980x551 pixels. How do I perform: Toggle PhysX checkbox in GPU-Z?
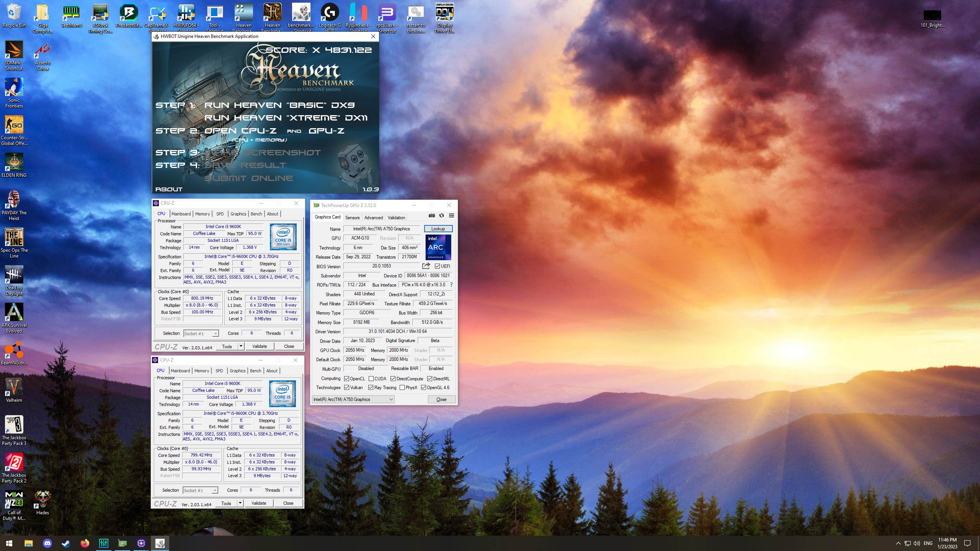point(402,388)
